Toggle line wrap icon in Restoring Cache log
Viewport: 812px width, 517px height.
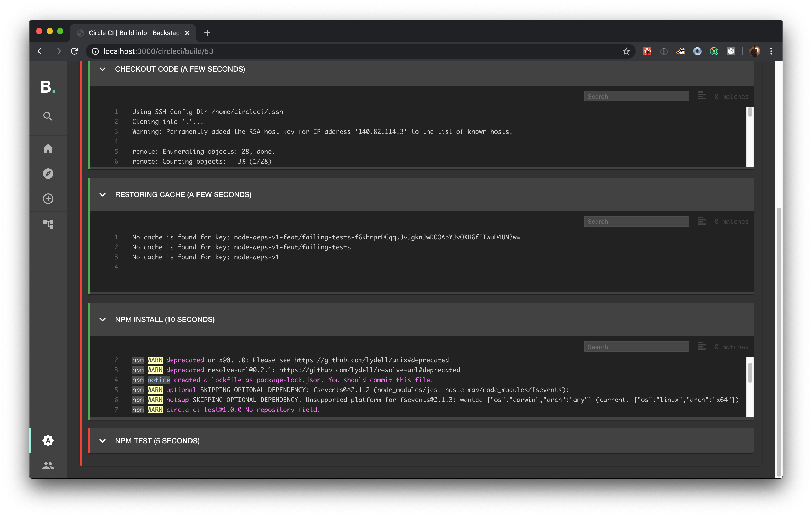[x=702, y=221]
